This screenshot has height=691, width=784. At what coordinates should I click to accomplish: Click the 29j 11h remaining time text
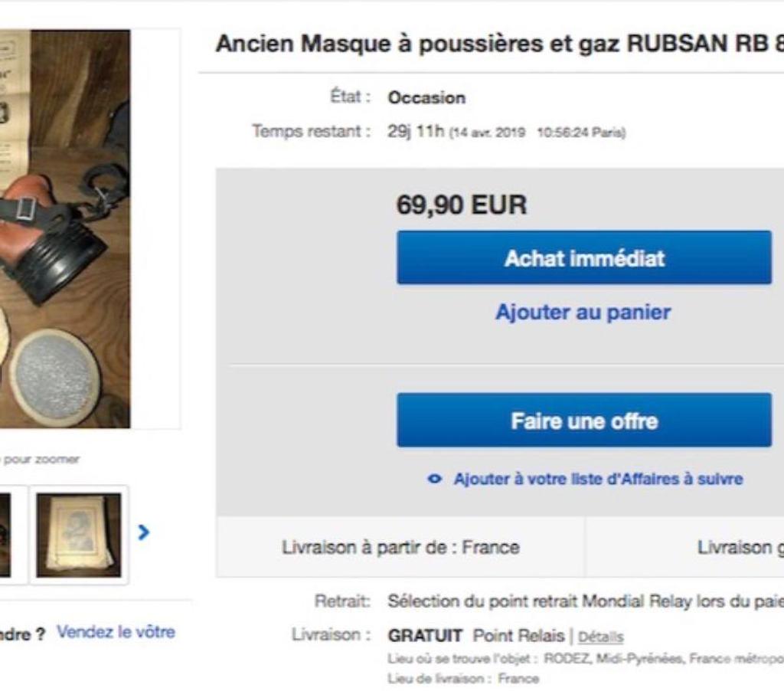(x=416, y=131)
